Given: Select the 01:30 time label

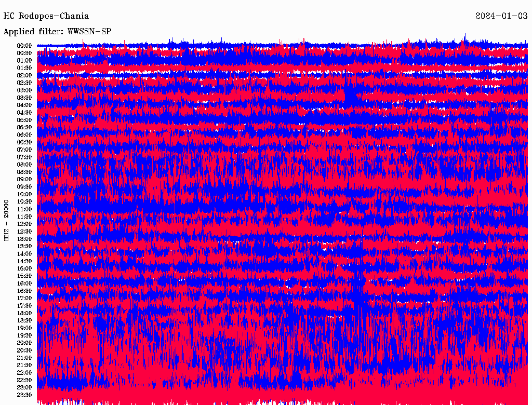Looking at the screenshot, I should (x=24, y=68).
